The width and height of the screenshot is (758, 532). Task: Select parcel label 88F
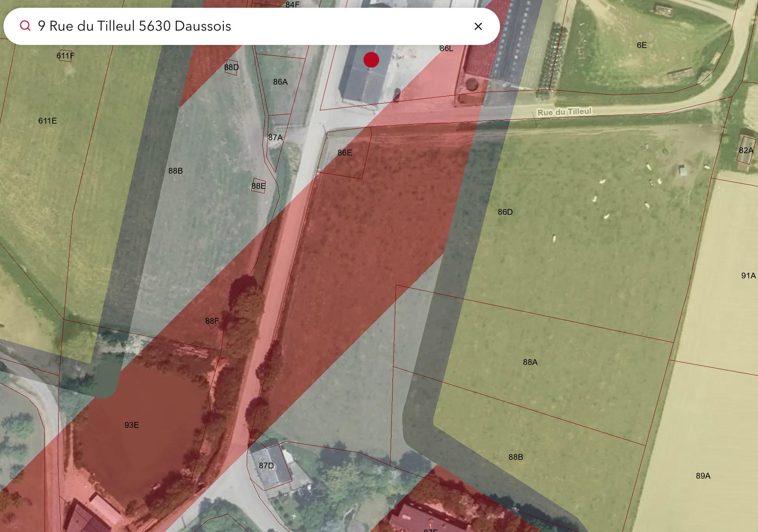(212, 321)
